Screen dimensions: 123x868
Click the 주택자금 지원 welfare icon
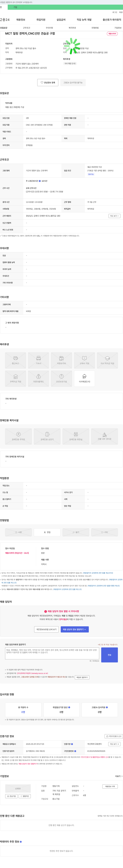(x=16, y=379)
